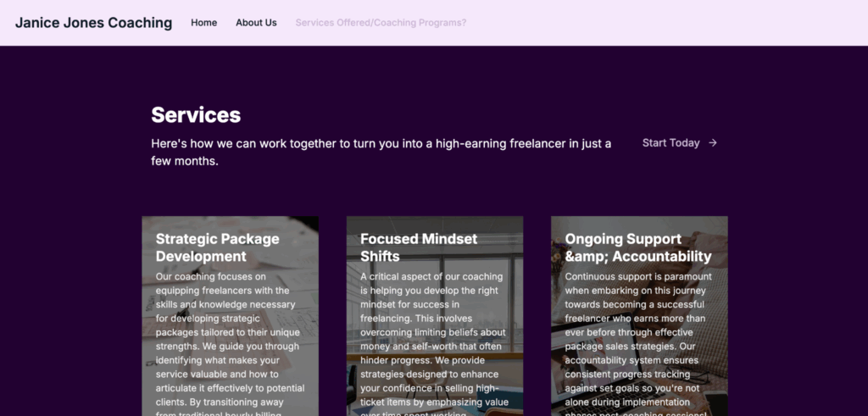Click the Start Today link

670,143
